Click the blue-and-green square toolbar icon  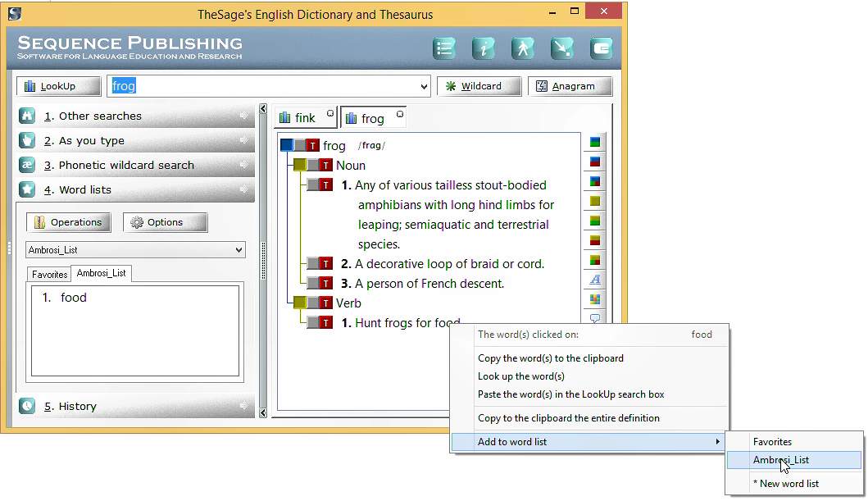[595, 143]
